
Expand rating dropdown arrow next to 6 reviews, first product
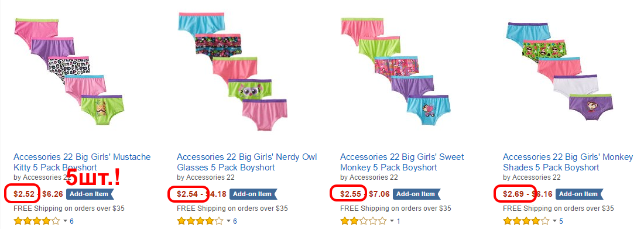click(x=65, y=221)
